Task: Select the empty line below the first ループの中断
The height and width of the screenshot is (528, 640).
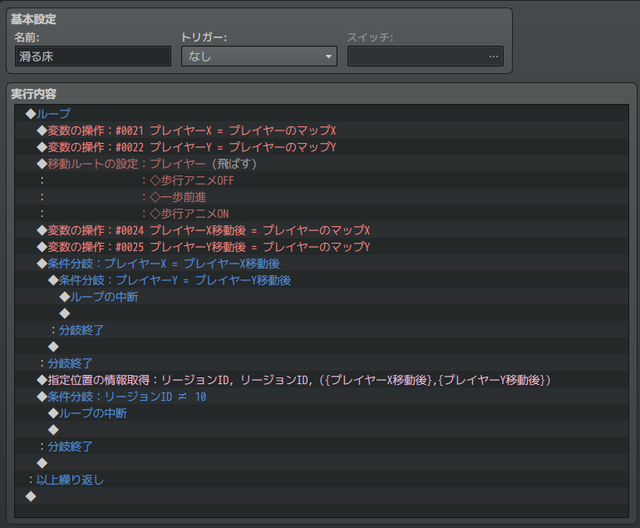Action: (321, 313)
